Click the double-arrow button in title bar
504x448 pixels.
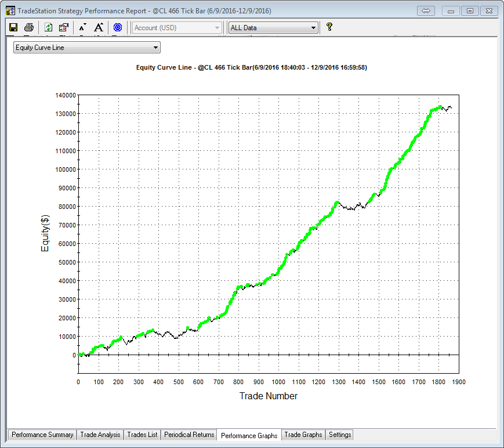pos(425,10)
